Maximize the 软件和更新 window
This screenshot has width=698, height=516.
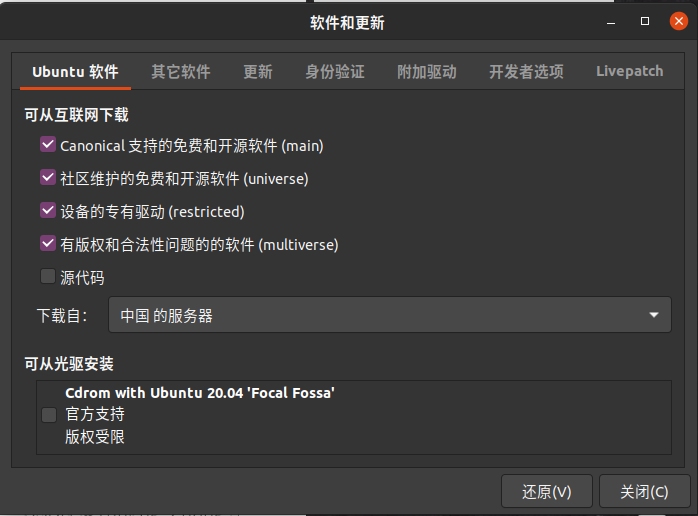[x=645, y=21]
